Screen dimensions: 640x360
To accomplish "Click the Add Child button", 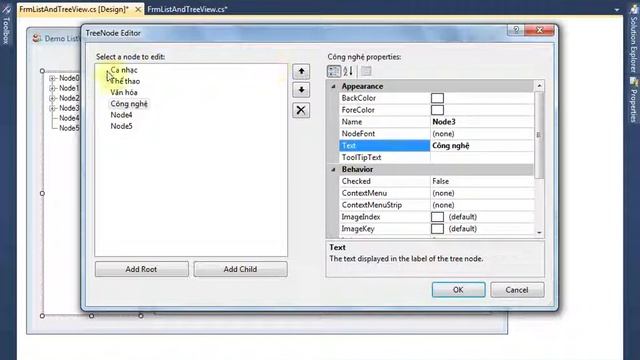I will 240,269.
